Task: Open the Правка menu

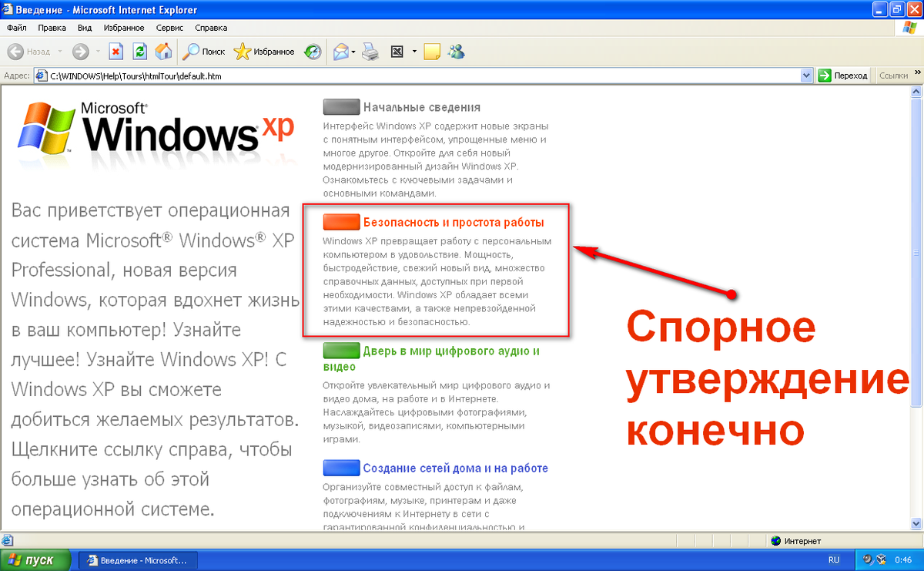Action: (x=52, y=28)
